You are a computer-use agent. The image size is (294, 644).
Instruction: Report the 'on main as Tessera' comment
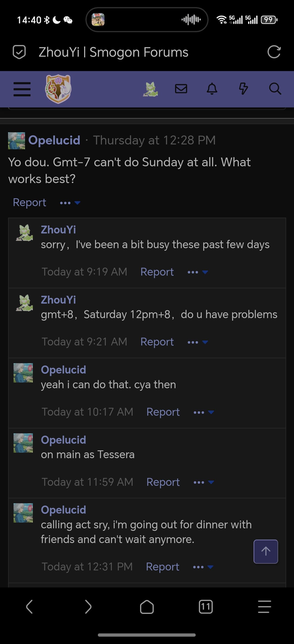click(163, 482)
